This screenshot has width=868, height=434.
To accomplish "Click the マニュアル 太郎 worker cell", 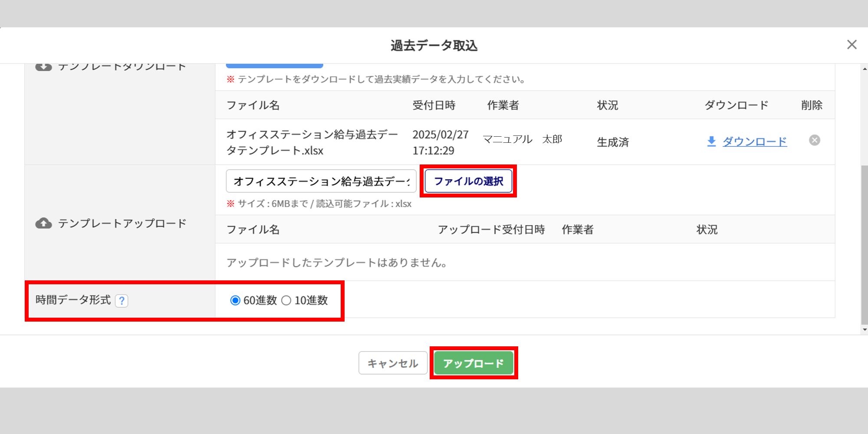I will point(523,139).
